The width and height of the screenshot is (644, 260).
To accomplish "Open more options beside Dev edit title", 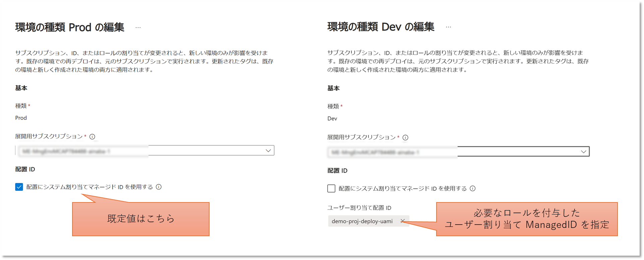I will pyautogui.click(x=449, y=27).
